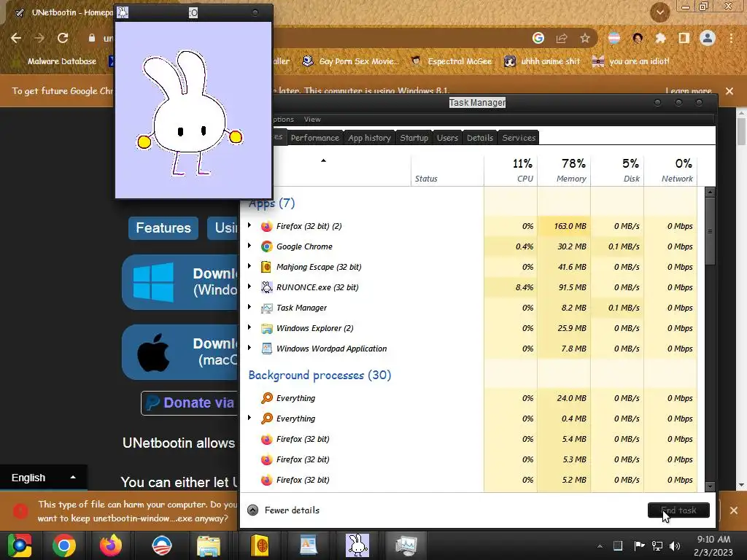747x560 pixels.
Task: Open the Espectral McGee bookmark
Action: click(452, 61)
